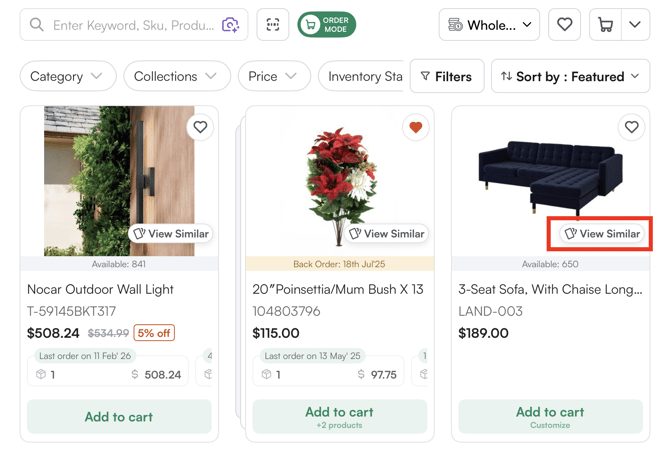Open the Filters panel
The height and width of the screenshot is (452, 670).
point(446,76)
